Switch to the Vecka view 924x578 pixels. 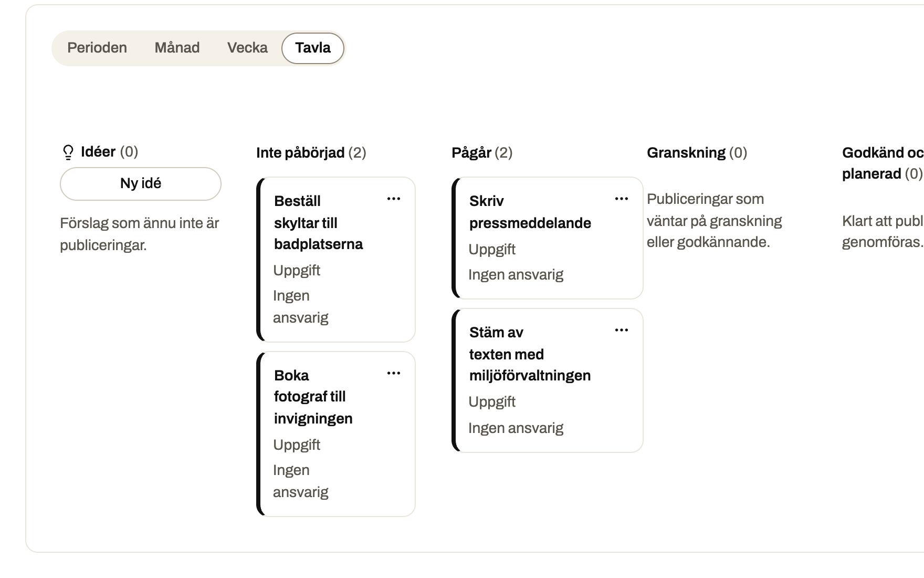click(247, 48)
